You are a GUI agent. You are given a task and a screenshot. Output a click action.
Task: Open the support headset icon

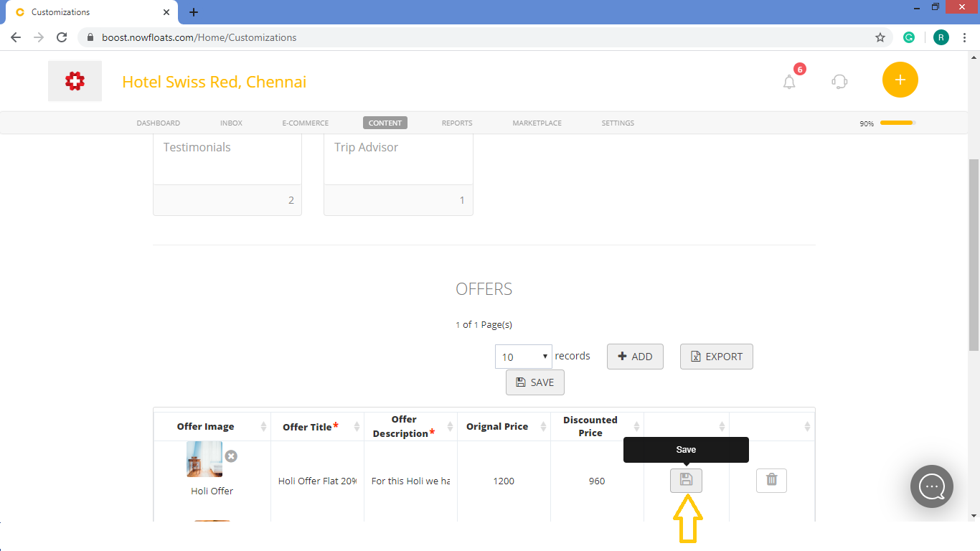click(839, 81)
